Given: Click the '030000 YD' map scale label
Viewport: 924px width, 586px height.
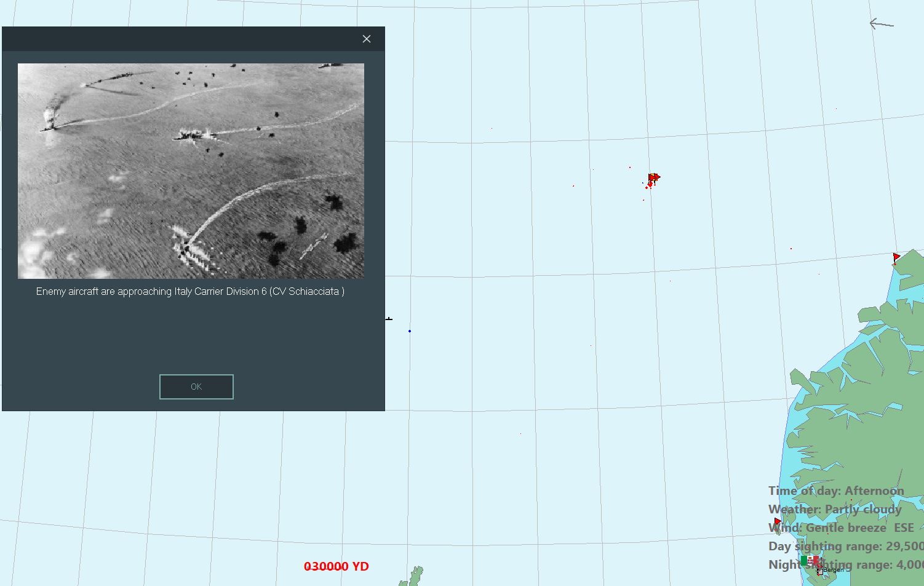Looking at the screenshot, I should pyautogui.click(x=337, y=566).
